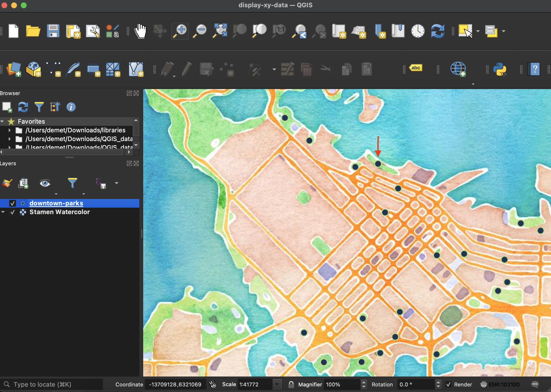Float the Layers panel
The width and height of the screenshot is (551, 392).
coord(129,163)
